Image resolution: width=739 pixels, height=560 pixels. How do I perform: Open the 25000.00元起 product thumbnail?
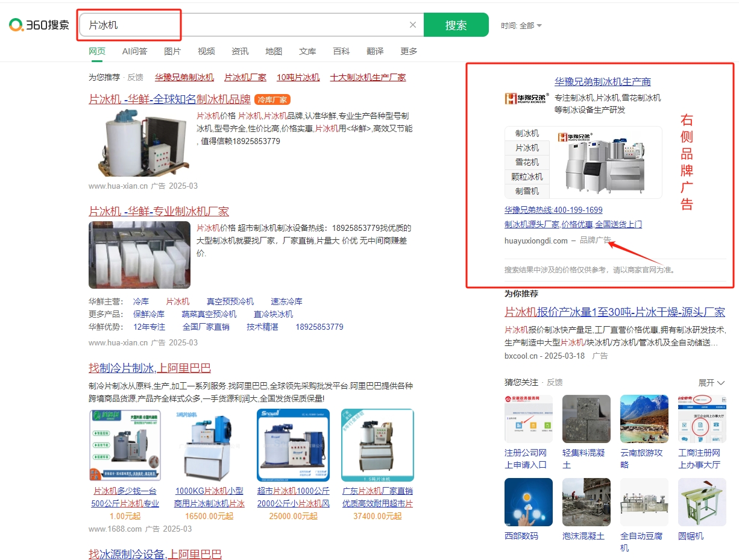coord(294,445)
